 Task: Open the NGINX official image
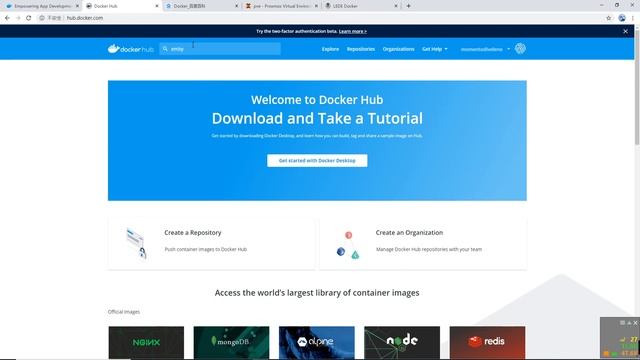coord(146,342)
